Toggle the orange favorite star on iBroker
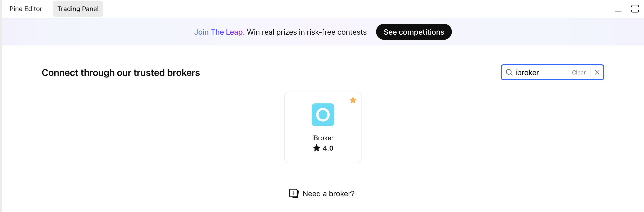 click(353, 100)
